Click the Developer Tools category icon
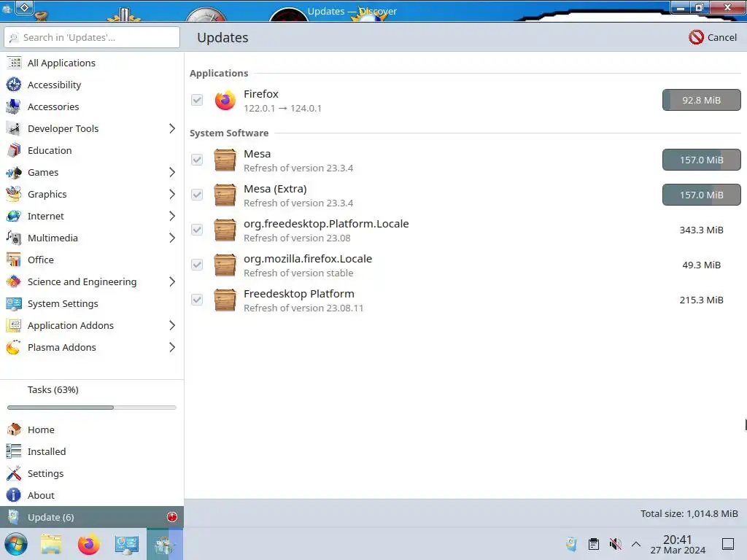Screen dimensions: 747x560 pyautogui.click(x=14, y=128)
